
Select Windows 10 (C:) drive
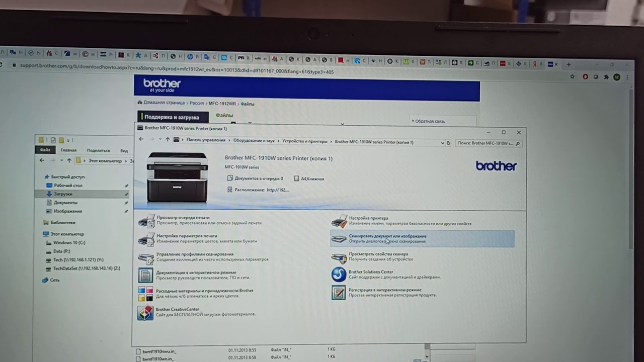click(69, 242)
